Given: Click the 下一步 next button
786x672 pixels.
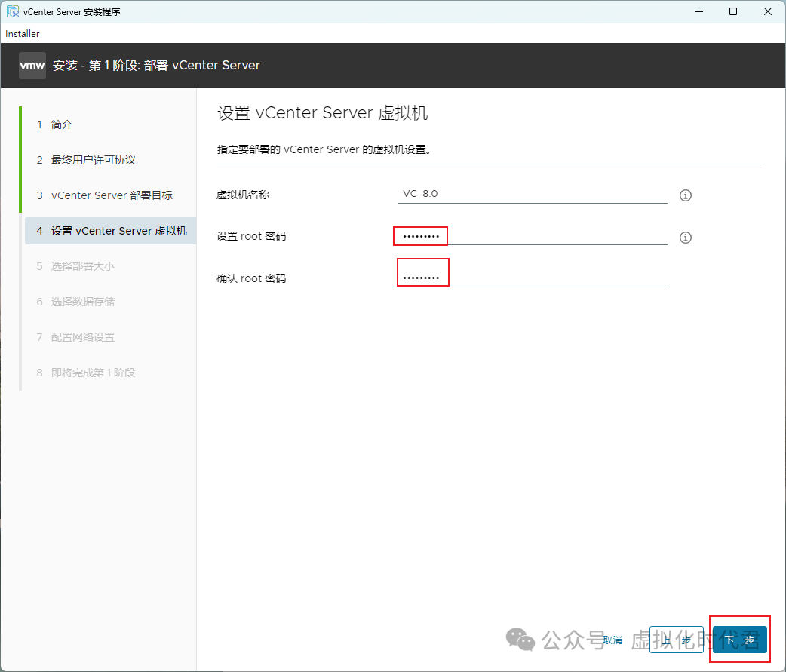Looking at the screenshot, I should click(x=740, y=640).
